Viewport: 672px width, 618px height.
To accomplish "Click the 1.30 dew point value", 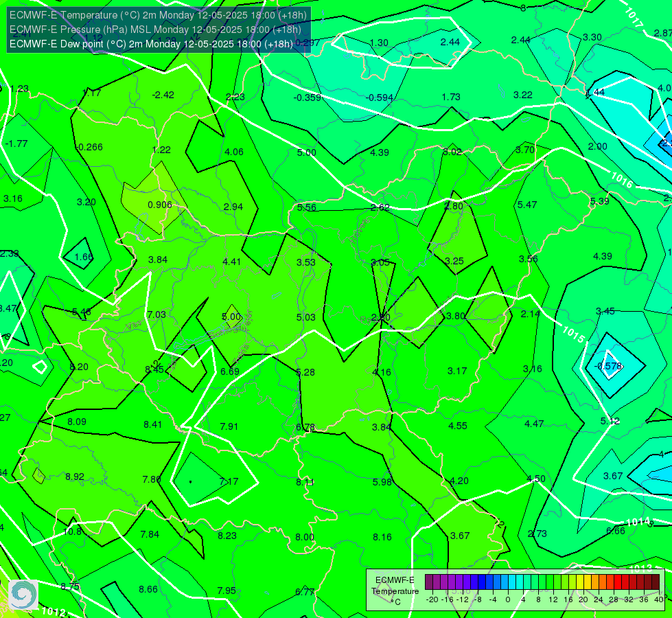I will (x=379, y=43).
